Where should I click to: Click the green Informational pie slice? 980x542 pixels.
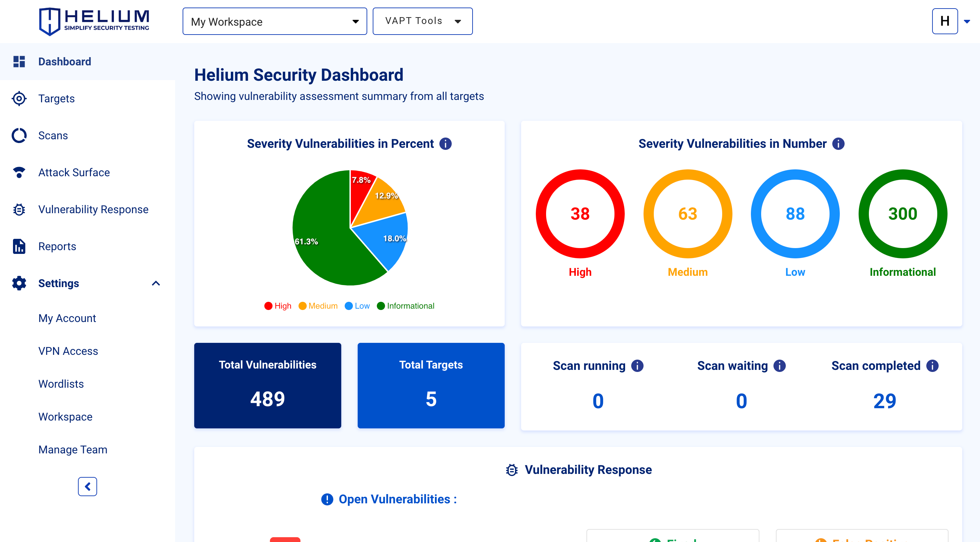tap(323, 236)
